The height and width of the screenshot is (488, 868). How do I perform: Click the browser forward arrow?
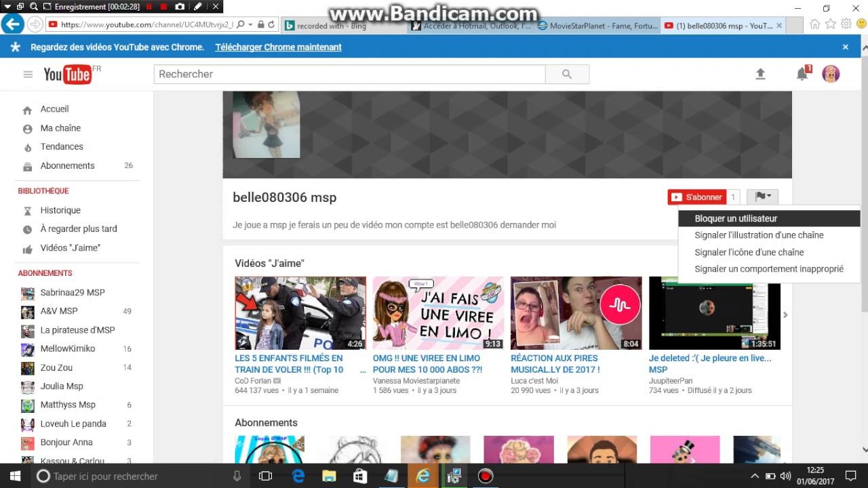click(35, 24)
